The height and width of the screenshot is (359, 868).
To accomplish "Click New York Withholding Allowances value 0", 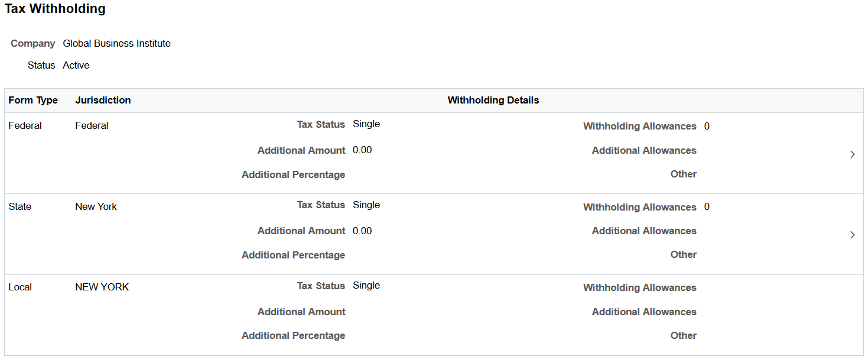I will click(707, 207).
